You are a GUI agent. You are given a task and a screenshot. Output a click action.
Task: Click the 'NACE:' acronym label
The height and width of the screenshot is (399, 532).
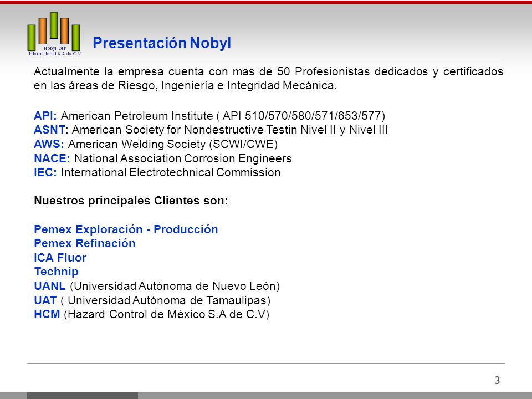click(52, 158)
